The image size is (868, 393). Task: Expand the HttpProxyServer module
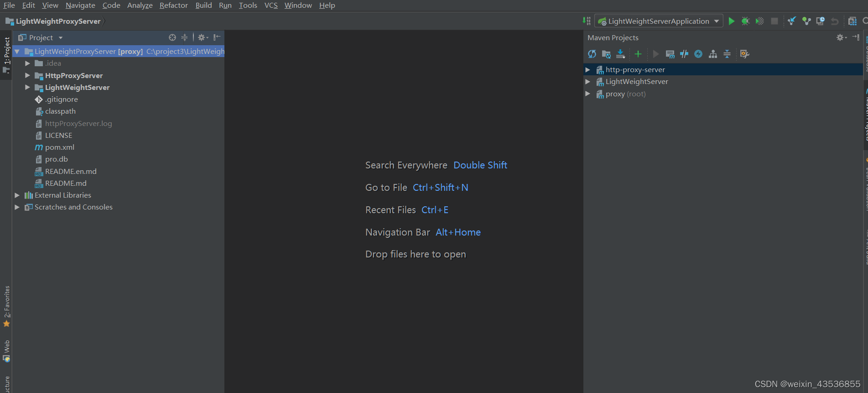(x=27, y=75)
